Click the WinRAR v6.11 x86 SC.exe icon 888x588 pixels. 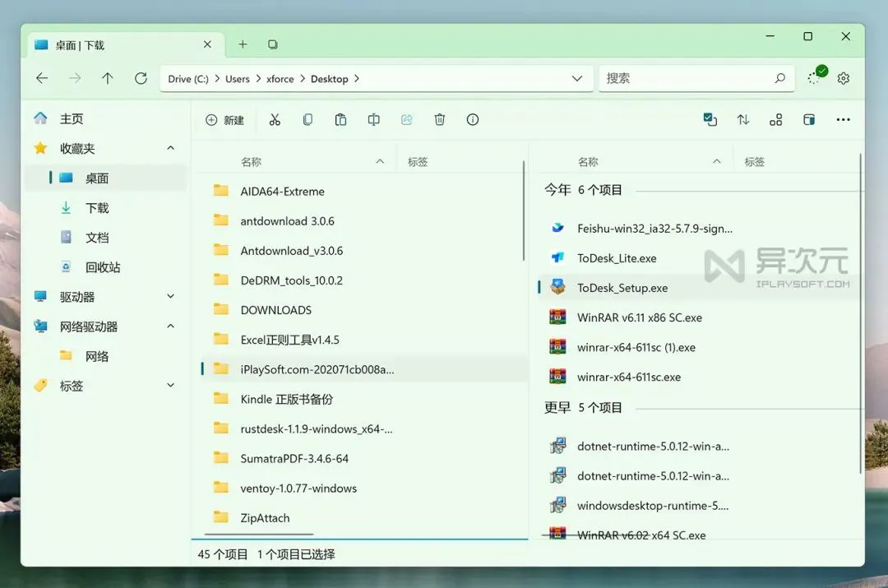(x=557, y=317)
